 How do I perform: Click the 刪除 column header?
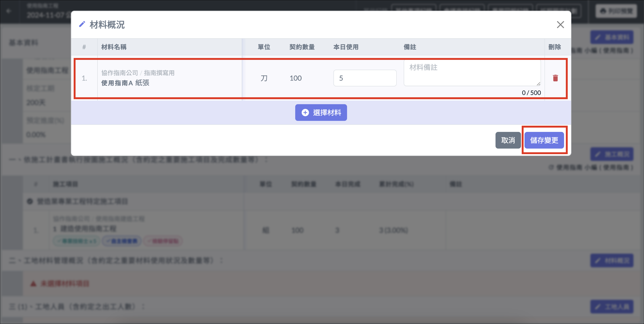pos(554,47)
